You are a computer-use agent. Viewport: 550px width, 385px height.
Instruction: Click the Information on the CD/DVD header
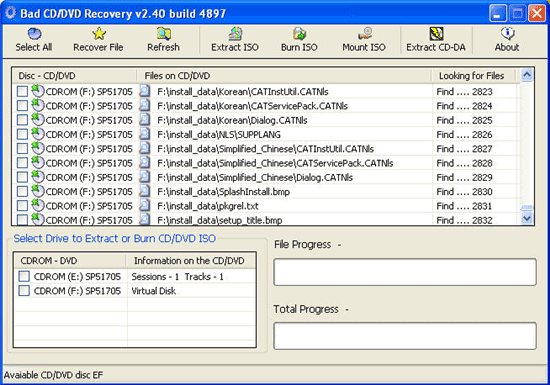coord(190,261)
